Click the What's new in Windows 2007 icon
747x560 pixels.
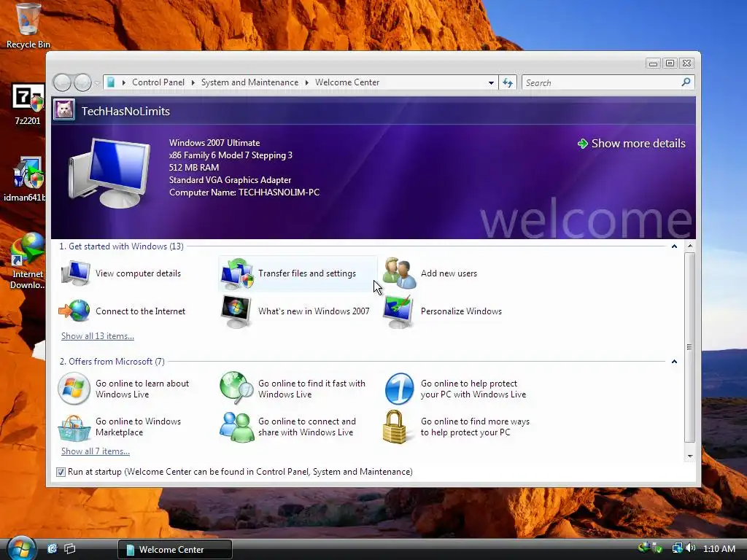click(x=236, y=311)
